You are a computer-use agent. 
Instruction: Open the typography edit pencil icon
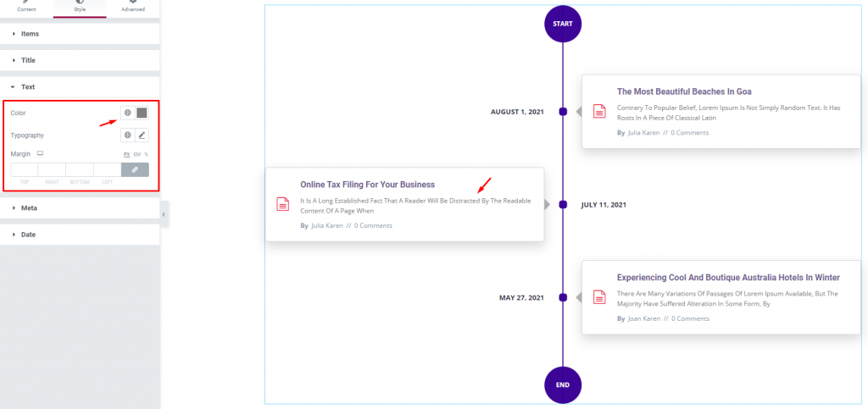click(142, 135)
